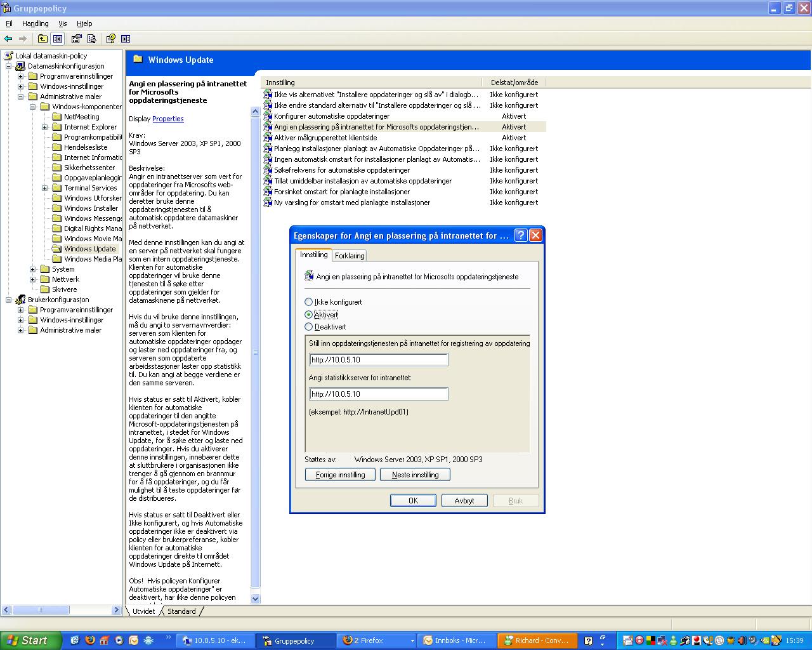Select the Utvidet tab at bottom
The image size is (812, 650).
(143, 611)
